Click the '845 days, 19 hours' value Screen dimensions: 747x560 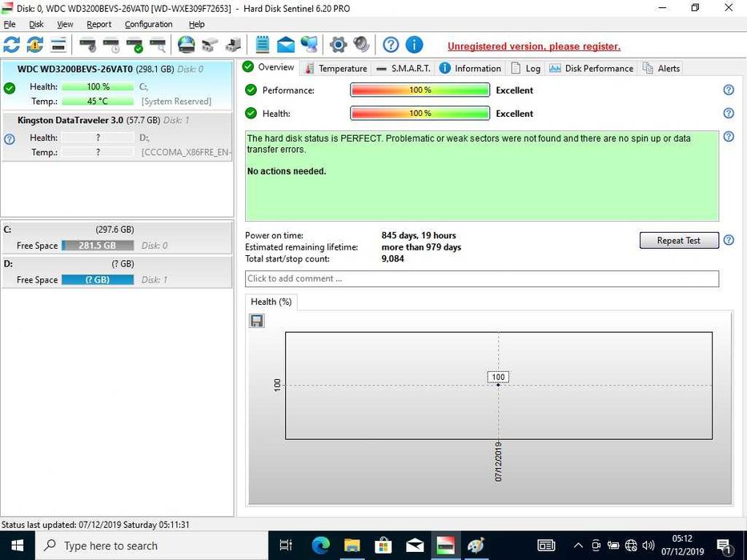[419, 235]
